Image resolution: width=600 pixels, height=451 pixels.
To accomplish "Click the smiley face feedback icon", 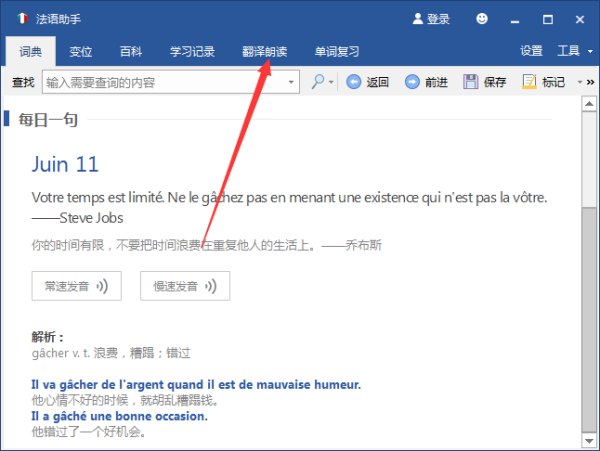I will click(x=482, y=19).
